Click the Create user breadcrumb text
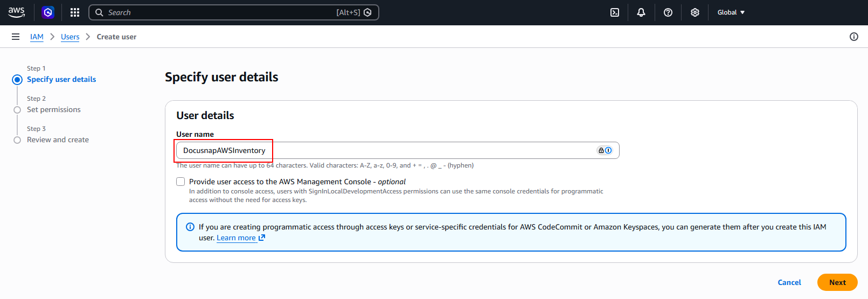Viewport: 868px width, 299px height. coord(116,37)
